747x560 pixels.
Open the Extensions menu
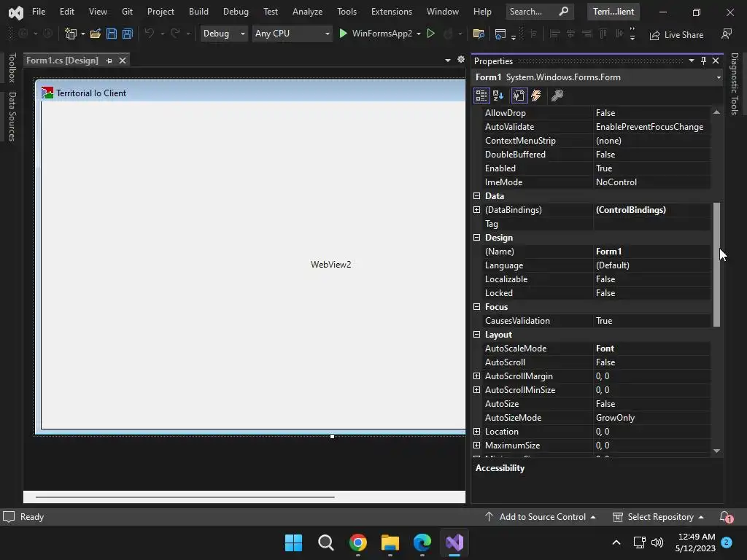(x=392, y=12)
